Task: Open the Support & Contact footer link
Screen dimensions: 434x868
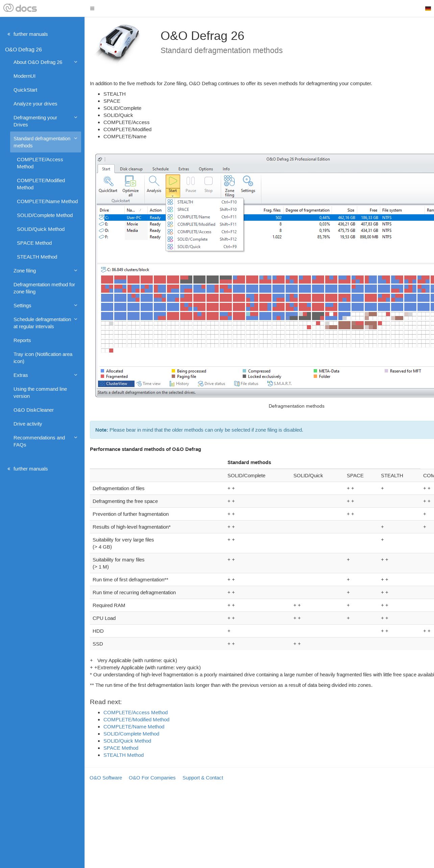Action: click(x=203, y=778)
